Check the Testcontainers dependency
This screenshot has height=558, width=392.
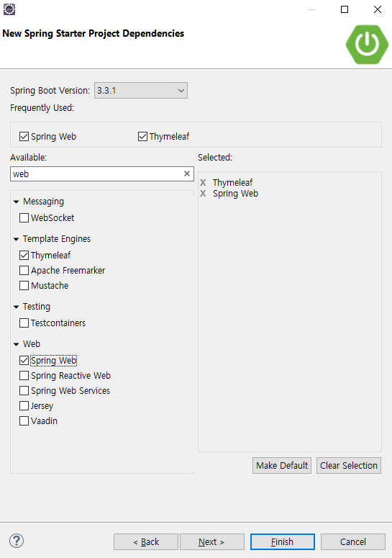[24, 323]
